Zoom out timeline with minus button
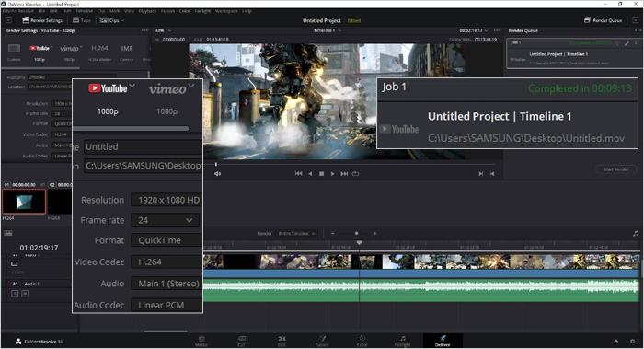The height and width of the screenshot is (349, 644). pyautogui.click(x=333, y=234)
